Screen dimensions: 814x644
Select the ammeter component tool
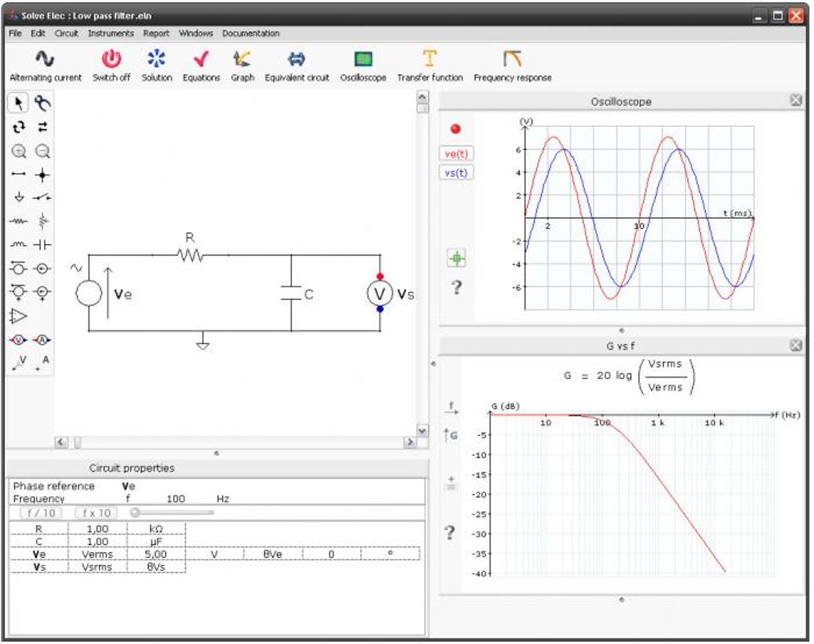tap(42, 340)
